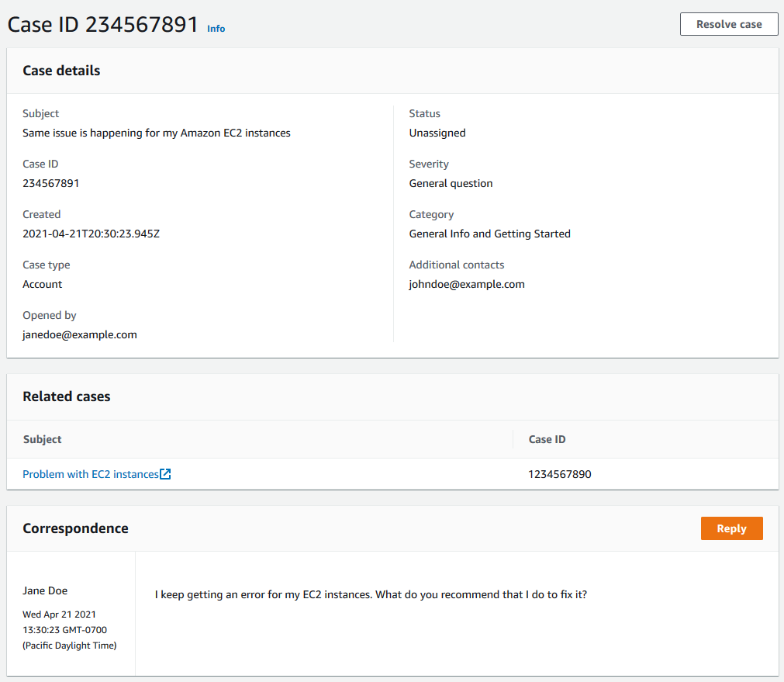Select the Case details section heading

tap(61, 71)
